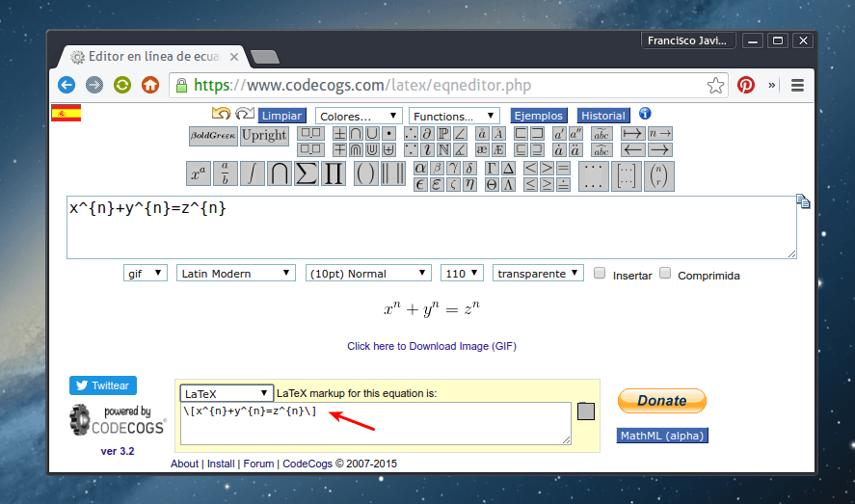Insert the binomial coefficient template

tap(658, 174)
